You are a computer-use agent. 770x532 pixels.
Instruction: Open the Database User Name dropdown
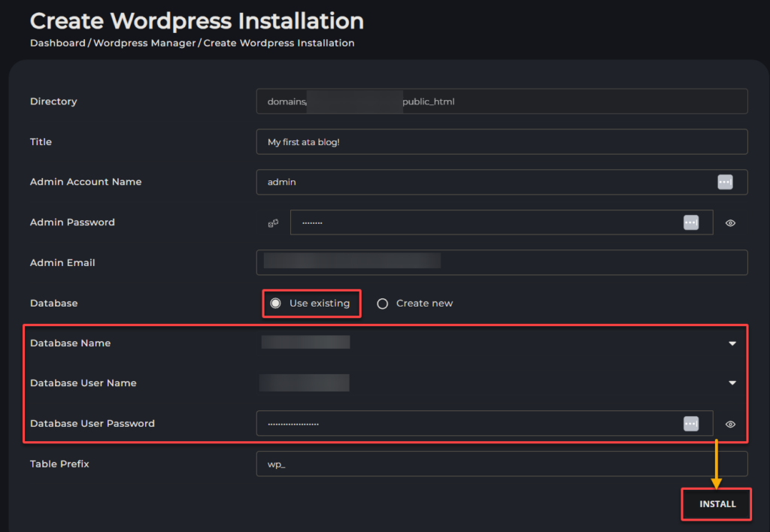pos(732,383)
